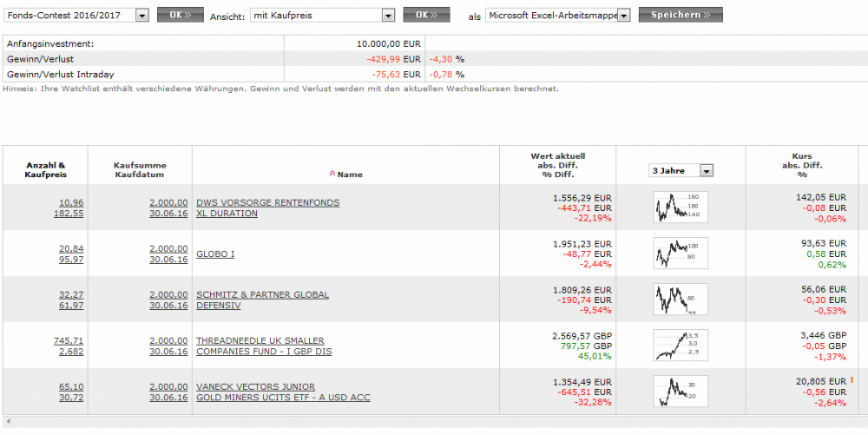Expand the Ansicht 'mit Kaufpreis' dropdown
Image resolution: width=868 pixels, height=435 pixels.
(388, 16)
